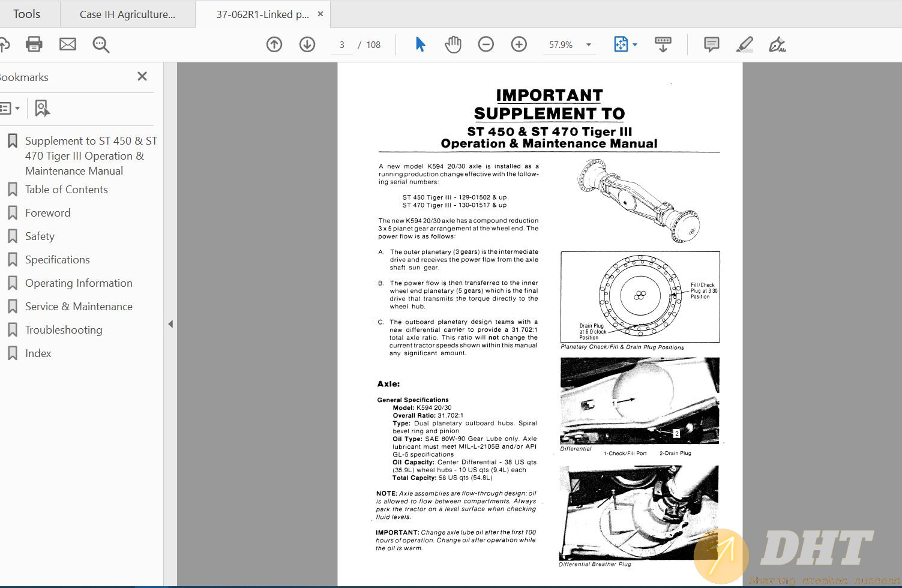The width and height of the screenshot is (902, 588).
Task: Open Service & Maintenance bookmark
Action: pos(79,307)
